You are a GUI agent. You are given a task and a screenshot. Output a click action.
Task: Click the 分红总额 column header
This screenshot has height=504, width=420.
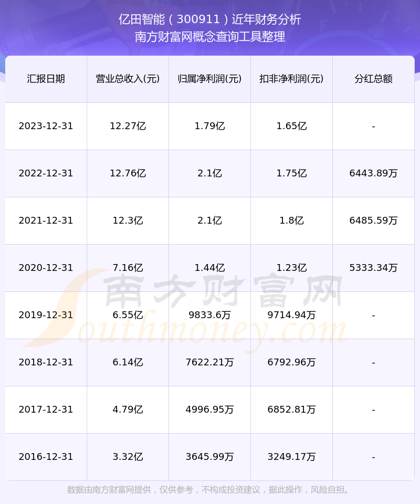373,79
